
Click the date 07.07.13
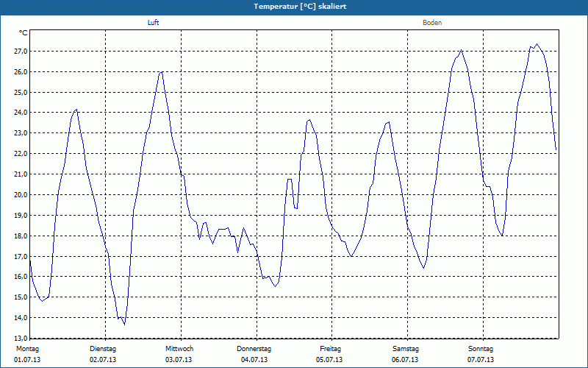481,360
